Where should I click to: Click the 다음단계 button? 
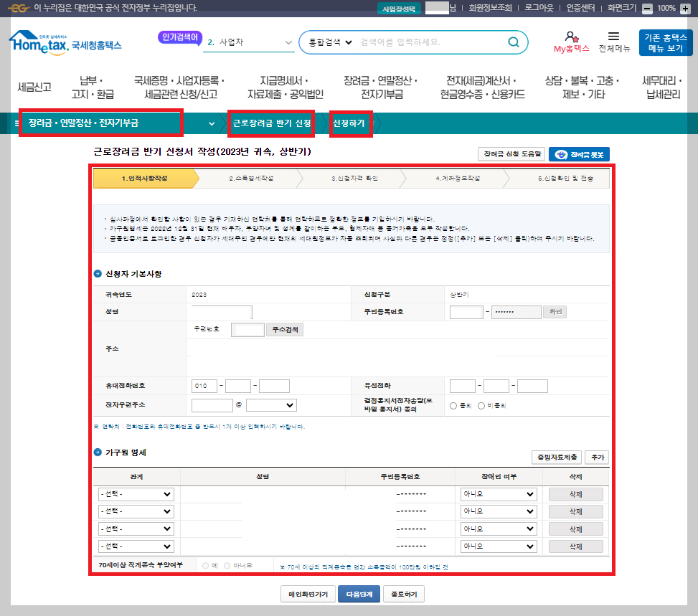pyautogui.click(x=359, y=594)
